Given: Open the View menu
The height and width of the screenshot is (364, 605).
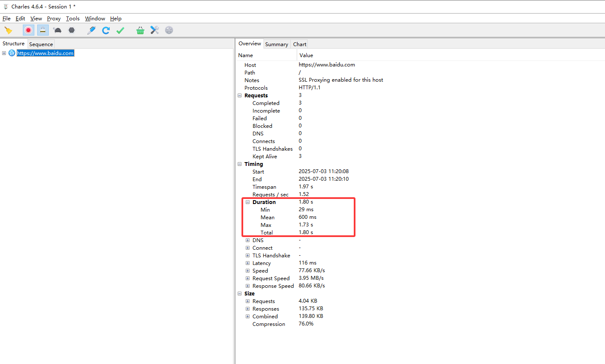Looking at the screenshot, I should [36, 19].
